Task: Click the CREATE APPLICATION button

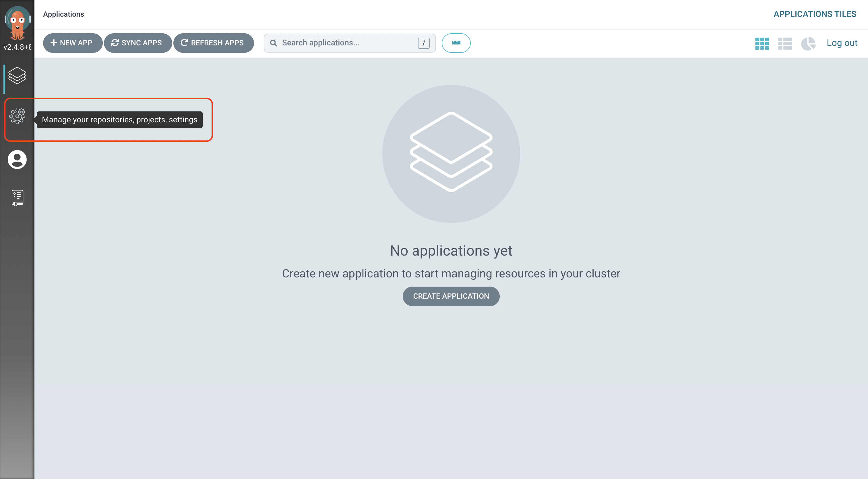Action: pos(451,296)
